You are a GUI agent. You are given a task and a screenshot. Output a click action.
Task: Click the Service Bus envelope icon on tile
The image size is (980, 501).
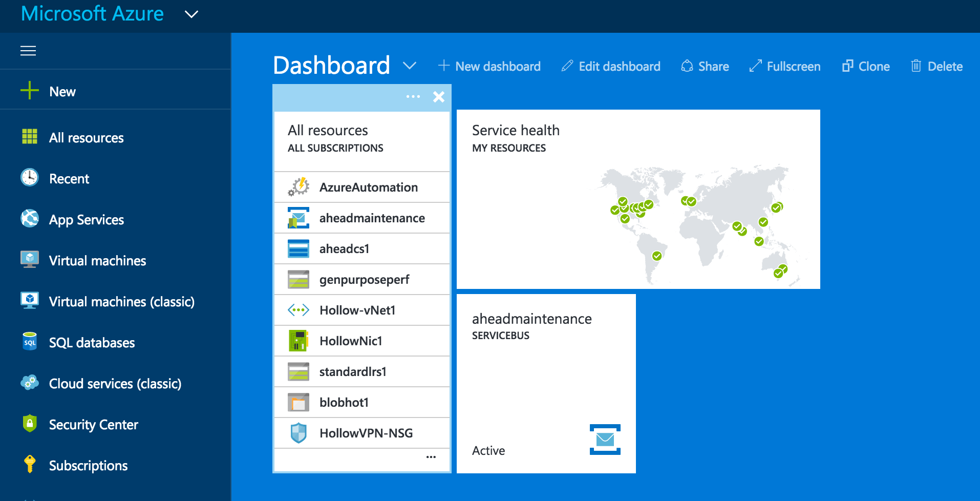pos(605,439)
